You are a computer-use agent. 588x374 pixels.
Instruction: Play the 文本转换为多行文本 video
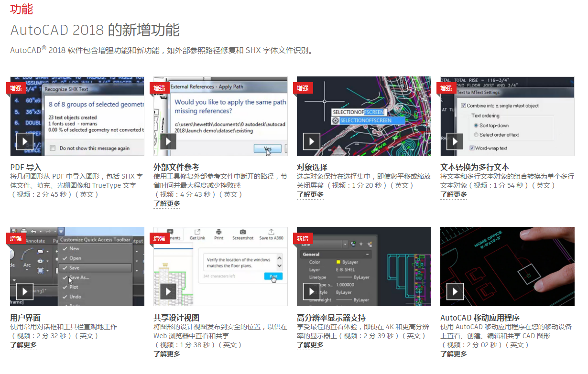(x=455, y=141)
